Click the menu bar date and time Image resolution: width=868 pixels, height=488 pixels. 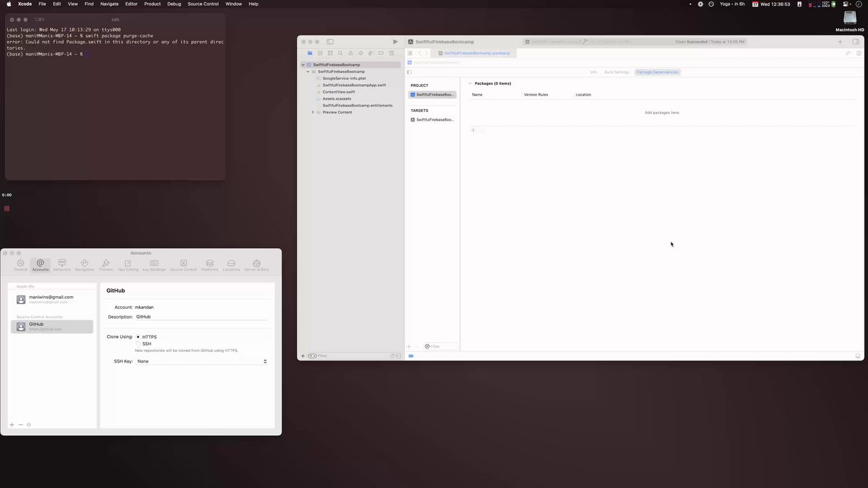(x=776, y=4)
